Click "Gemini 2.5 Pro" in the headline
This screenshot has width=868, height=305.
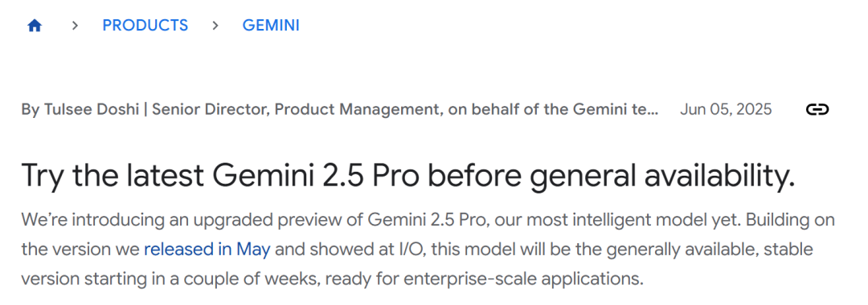point(316,175)
